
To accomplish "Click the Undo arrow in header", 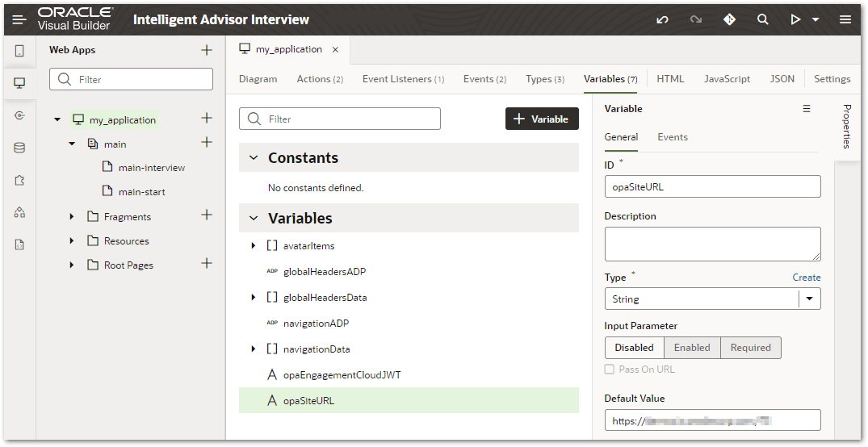I will (662, 20).
